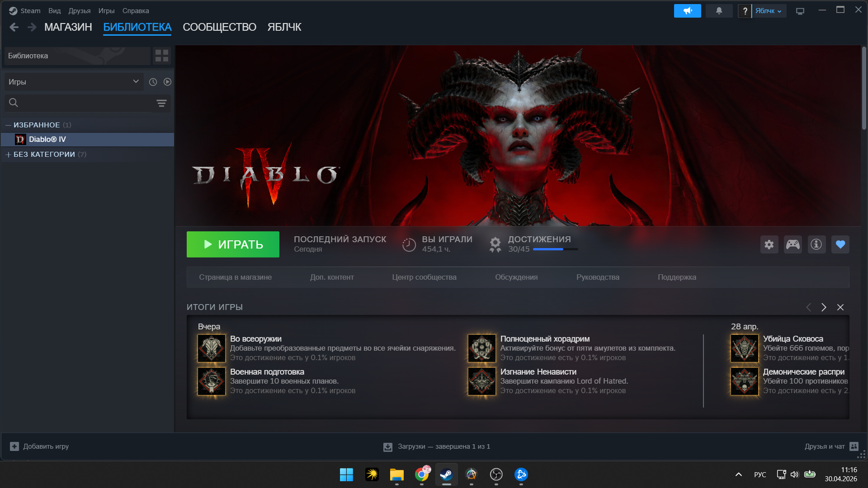Open controller layout settings
The width and height of the screenshot is (868, 488).
click(x=793, y=244)
